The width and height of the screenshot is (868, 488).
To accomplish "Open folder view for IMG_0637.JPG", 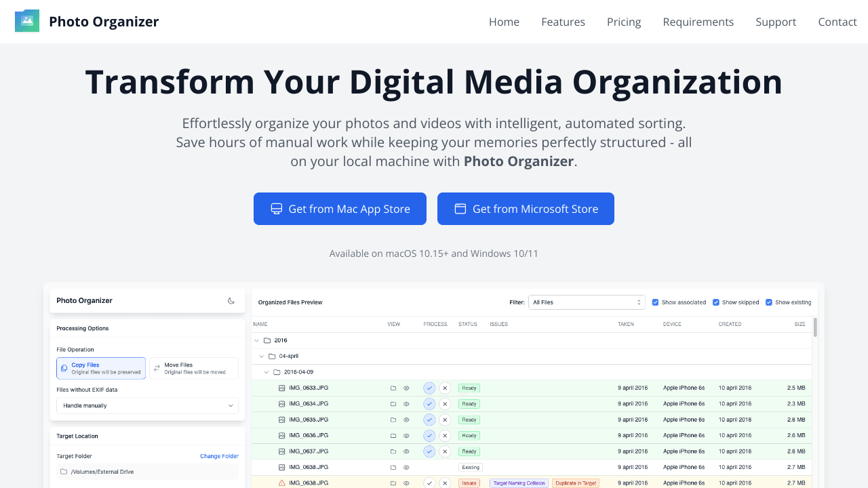I will [x=393, y=451].
